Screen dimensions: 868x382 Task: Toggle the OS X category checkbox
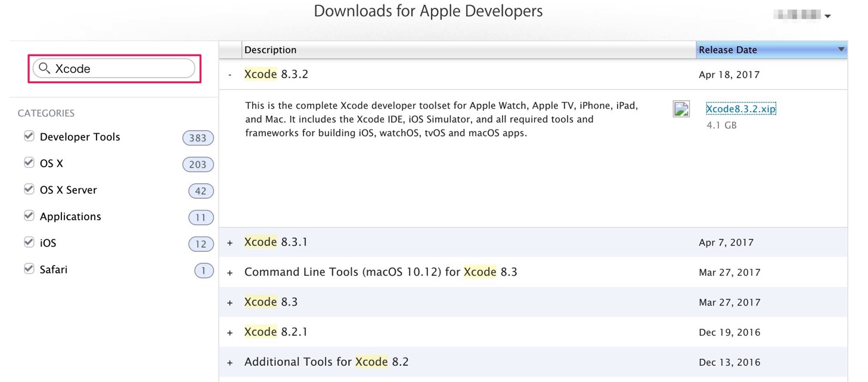point(29,162)
